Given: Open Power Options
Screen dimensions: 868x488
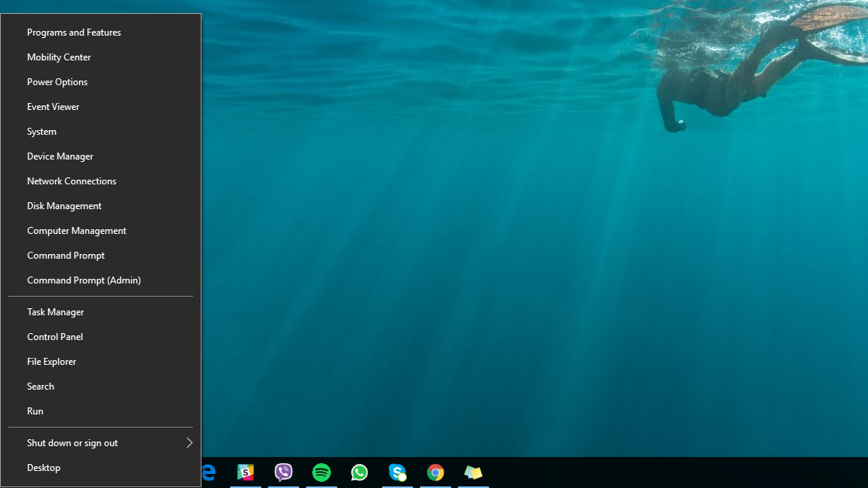Looking at the screenshot, I should click(57, 82).
